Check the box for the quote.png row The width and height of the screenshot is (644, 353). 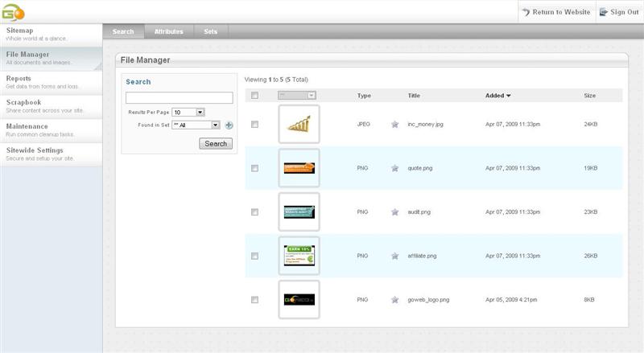254,168
